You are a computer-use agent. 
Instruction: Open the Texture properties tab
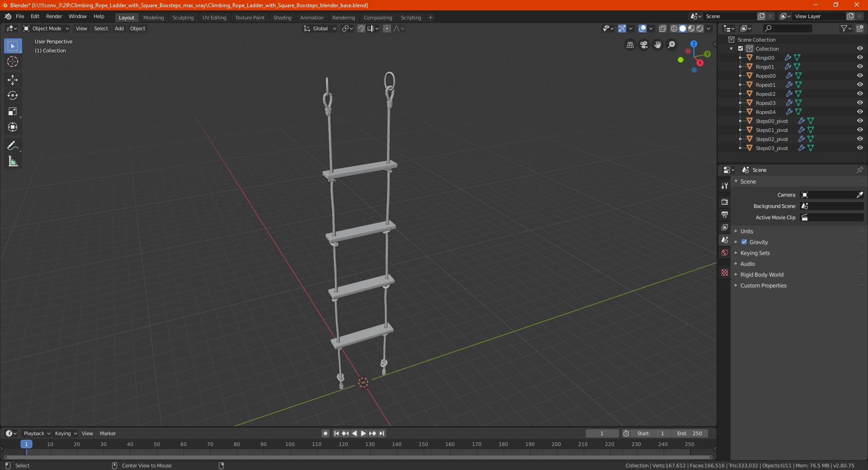coord(725,273)
